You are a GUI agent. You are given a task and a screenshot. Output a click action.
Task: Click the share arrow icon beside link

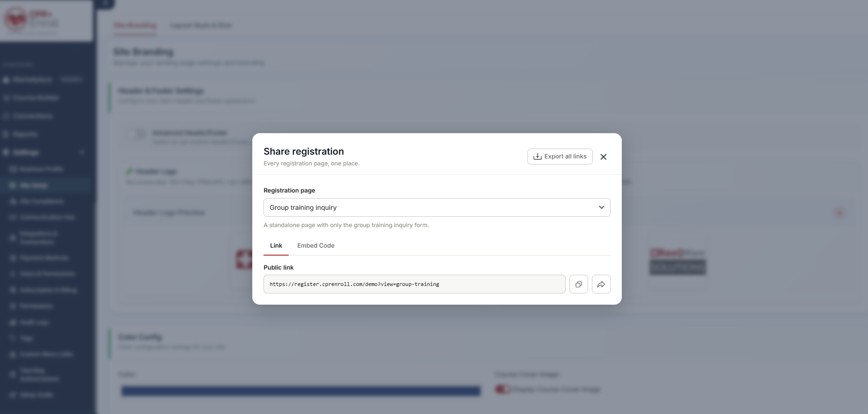coord(601,284)
